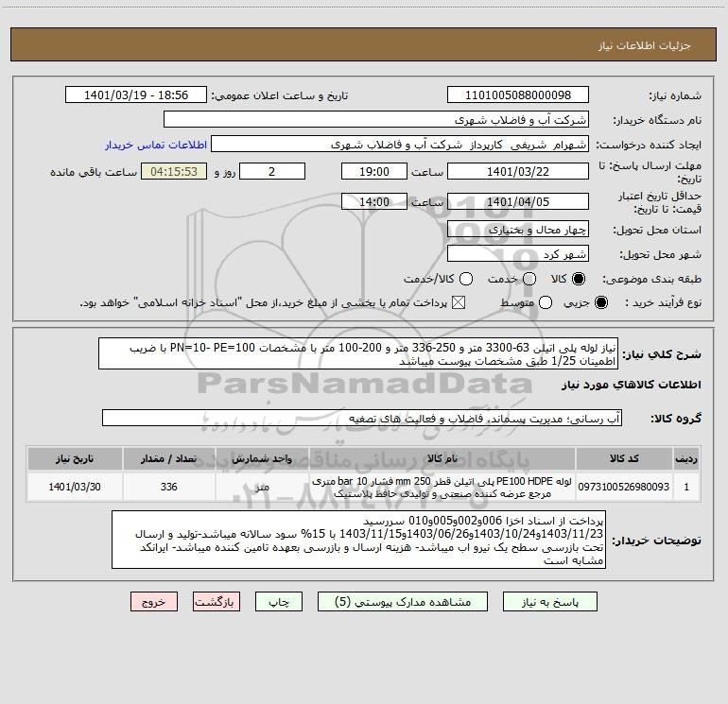Click the نام کالا column header
This screenshot has height=704, width=728.
[x=442, y=458]
